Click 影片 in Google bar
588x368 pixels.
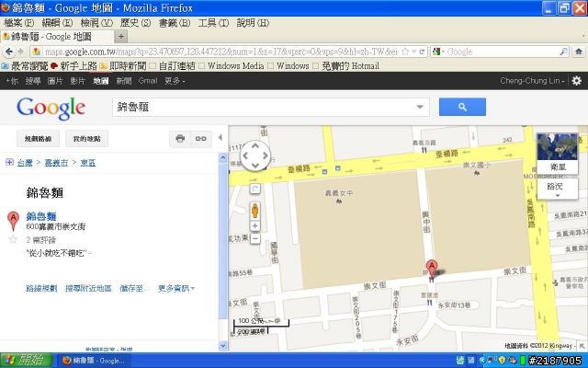77,80
